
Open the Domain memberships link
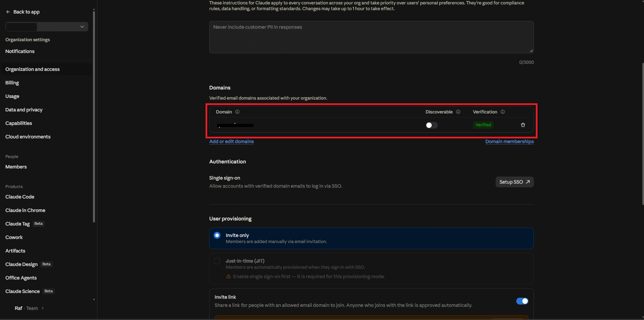click(x=509, y=141)
